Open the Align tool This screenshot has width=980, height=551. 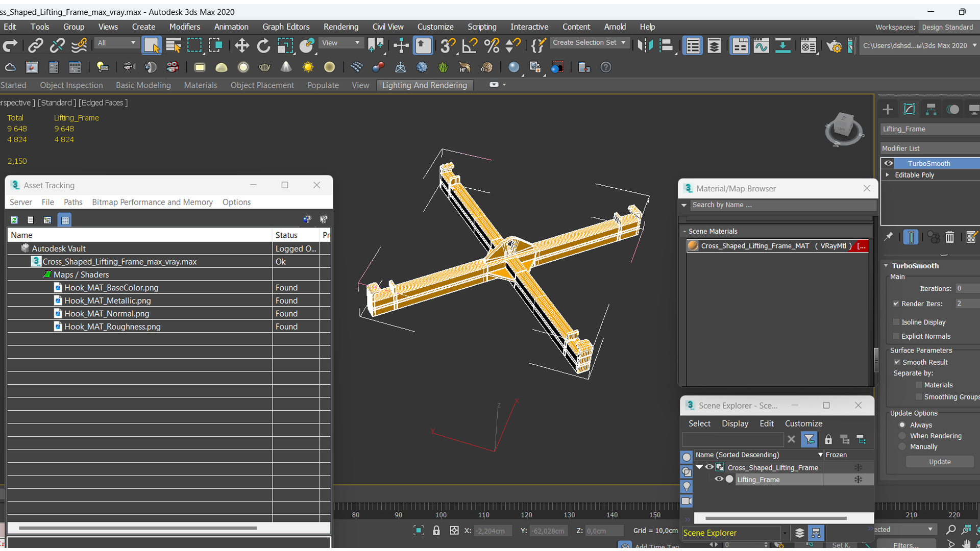[666, 46]
